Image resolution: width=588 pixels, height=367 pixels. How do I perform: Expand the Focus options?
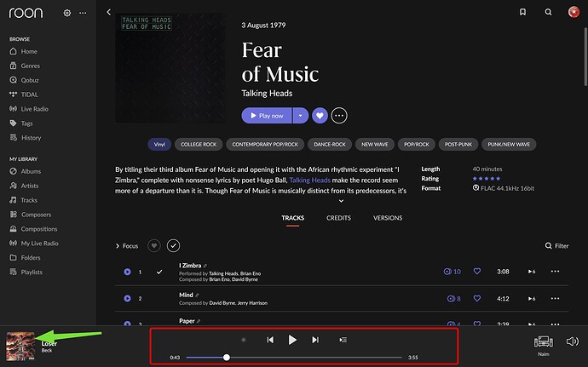(127, 246)
